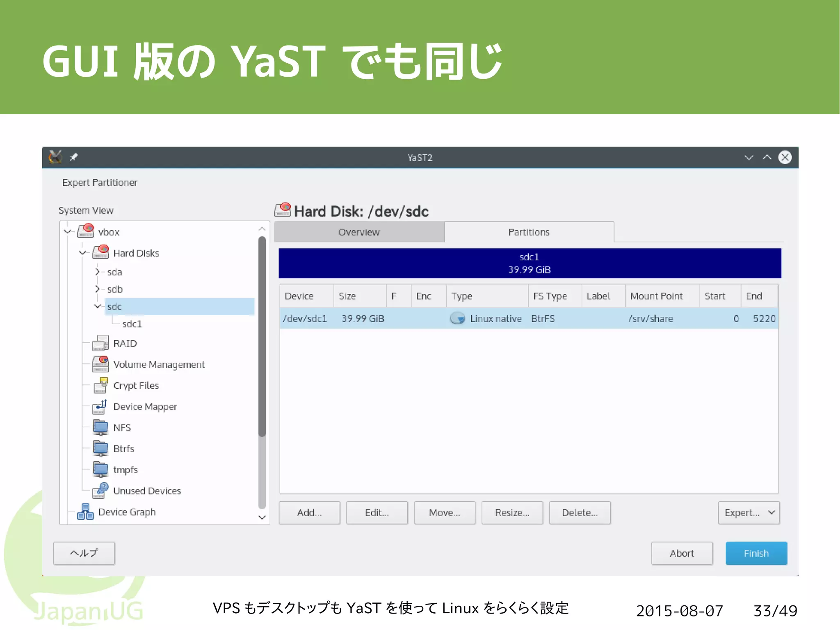
Task: Collapse the sdc disk node
Action: coord(98,306)
